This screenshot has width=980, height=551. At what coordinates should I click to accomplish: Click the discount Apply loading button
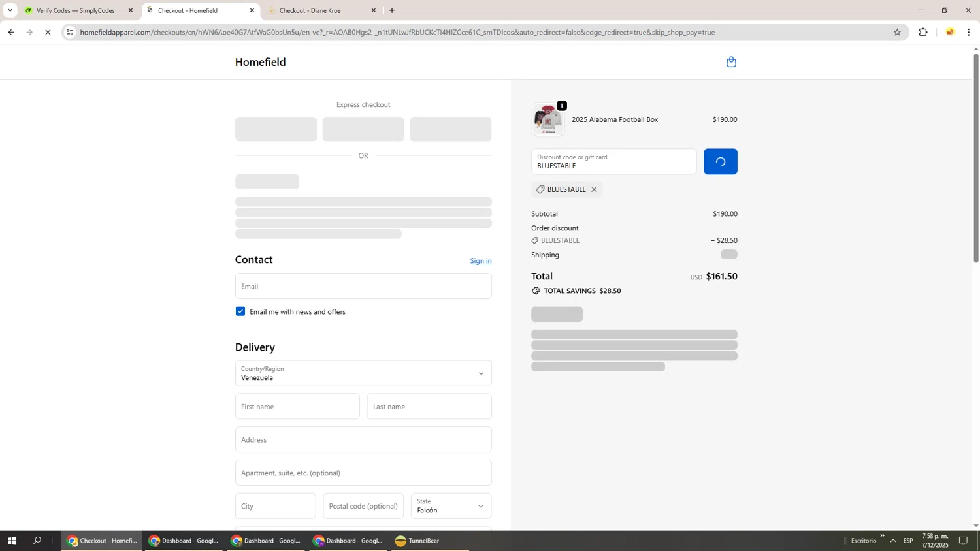pyautogui.click(x=720, y=161)
